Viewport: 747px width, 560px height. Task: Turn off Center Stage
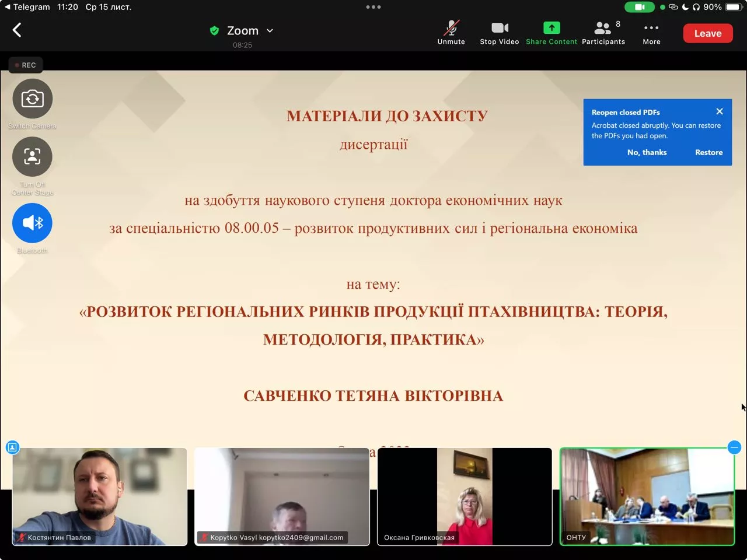32,156
